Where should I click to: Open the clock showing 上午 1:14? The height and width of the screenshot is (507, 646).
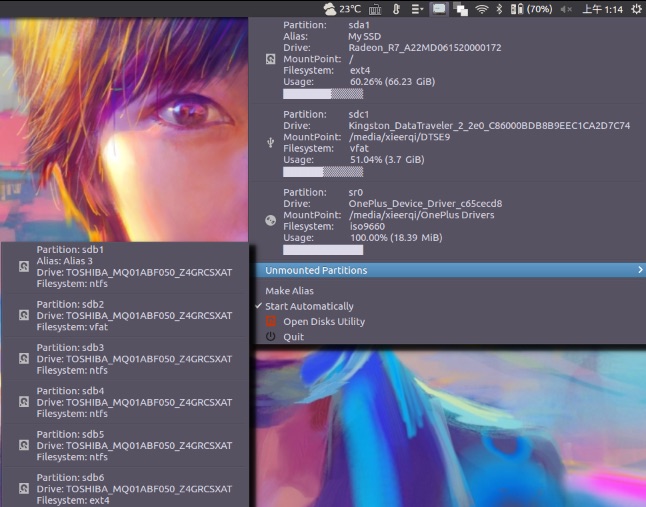[602, 9]
